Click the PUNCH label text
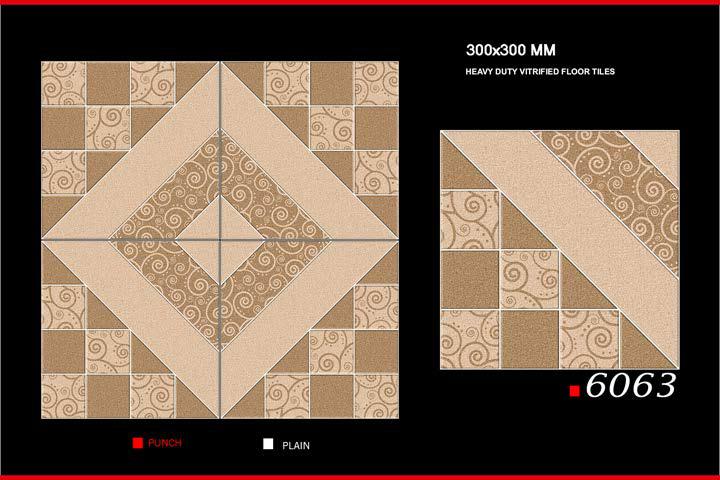 [x=165, y=443]
